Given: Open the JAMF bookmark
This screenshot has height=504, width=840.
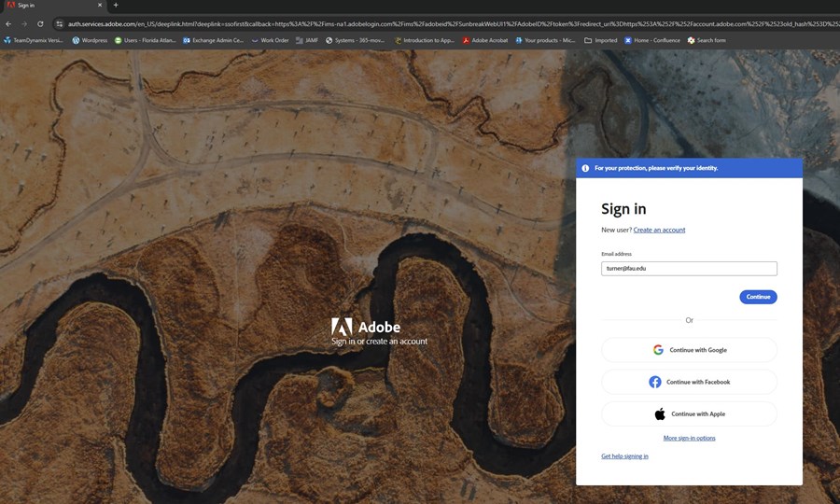Looking at the screenshot, I should (306, 40).
